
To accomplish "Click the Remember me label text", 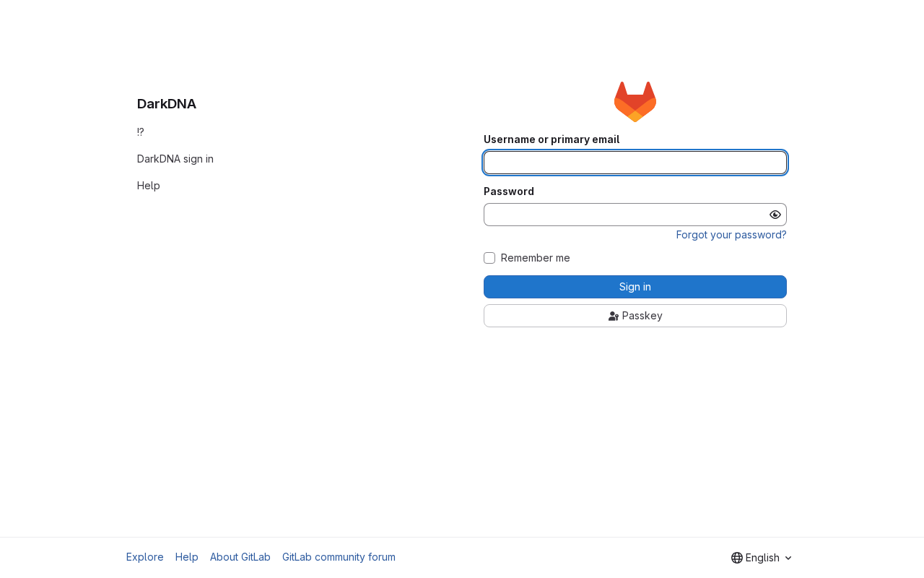I will click(x=536, y=258).
